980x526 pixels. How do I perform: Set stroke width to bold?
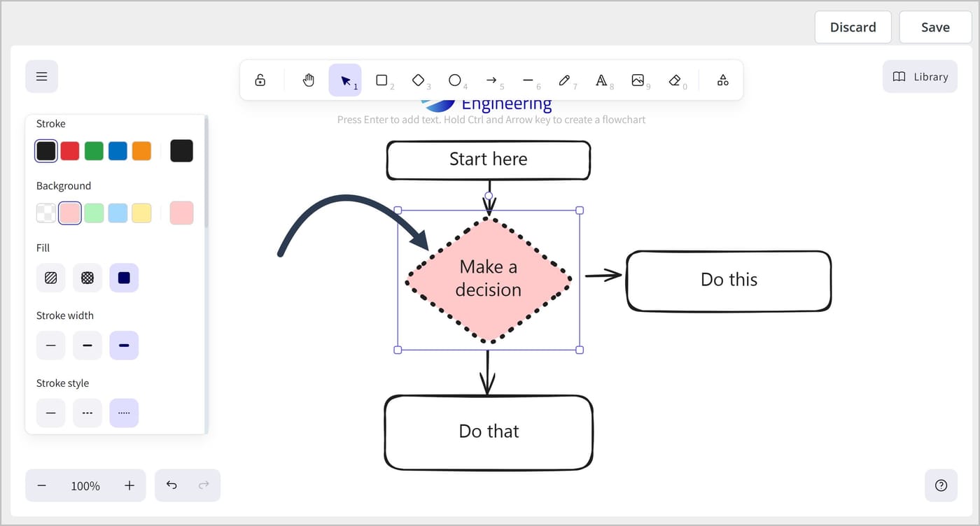[87, 346]
